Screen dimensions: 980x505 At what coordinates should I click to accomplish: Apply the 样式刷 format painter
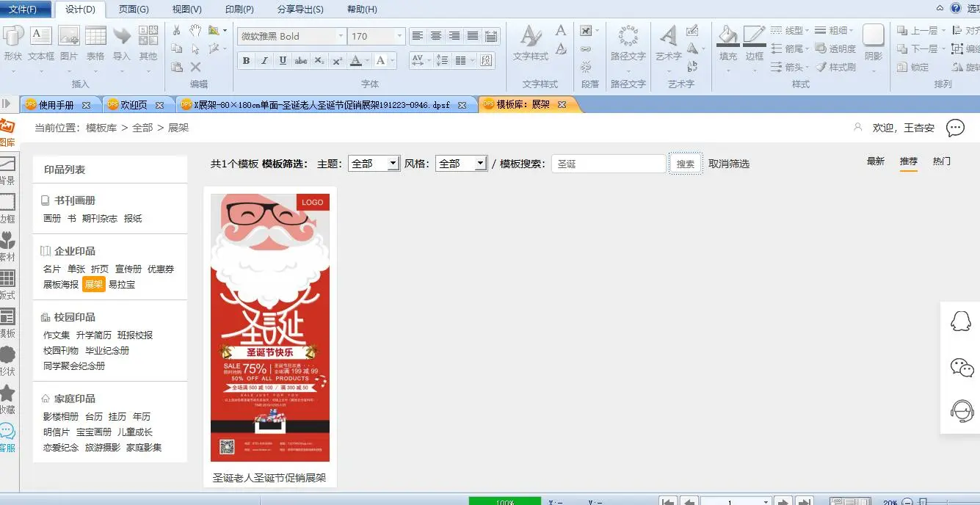835,68
